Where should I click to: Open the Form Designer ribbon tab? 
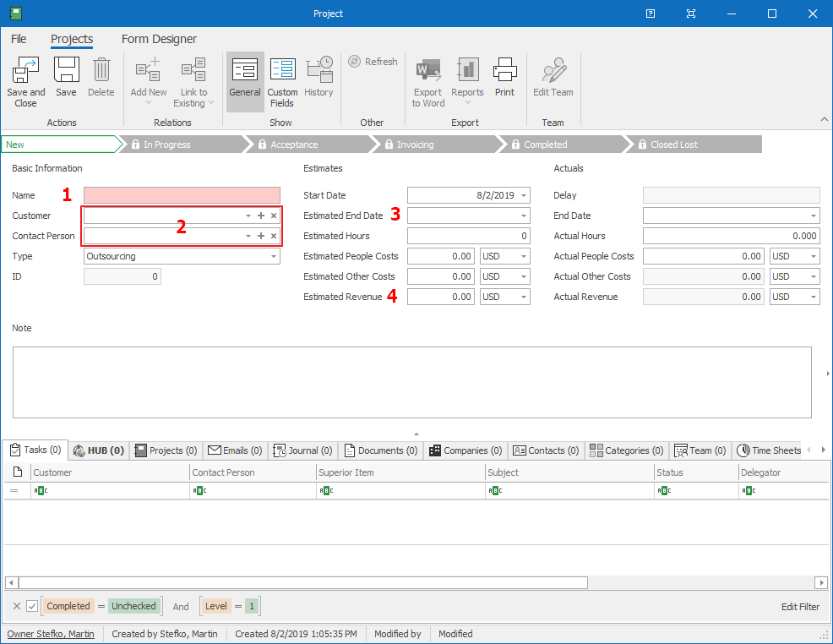(159, 39)
